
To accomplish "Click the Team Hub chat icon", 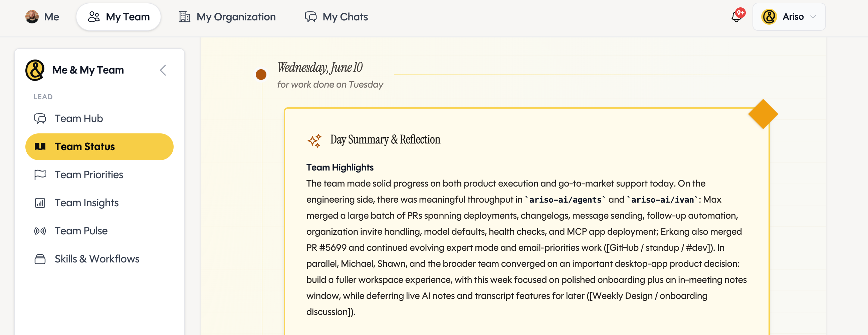I will coord(40,118).
